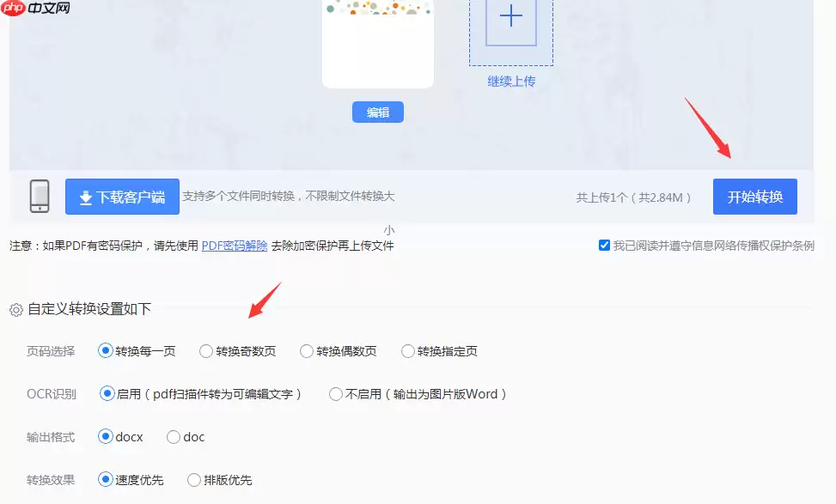This screenshot has height=504, width=836.
Task: Click the mobile phone icon beside 下载客户端
Action: pyautogui.click(x=40, y=196)
